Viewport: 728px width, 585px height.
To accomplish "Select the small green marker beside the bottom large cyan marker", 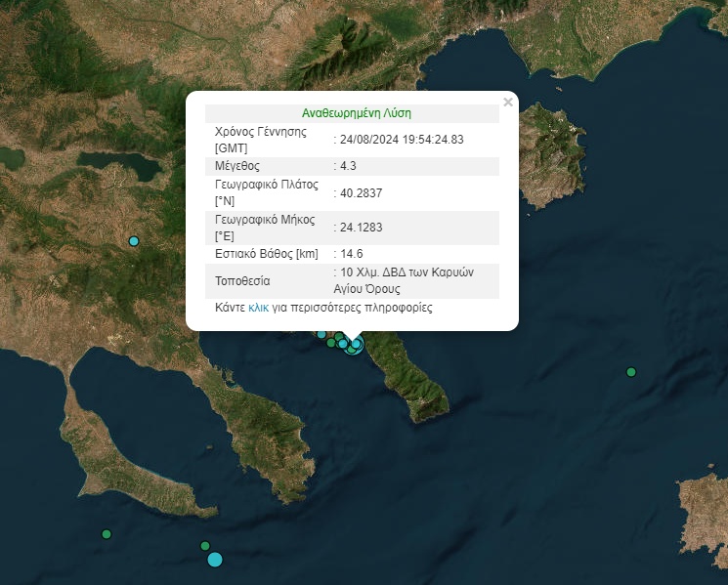I will (x=204, y=546).
